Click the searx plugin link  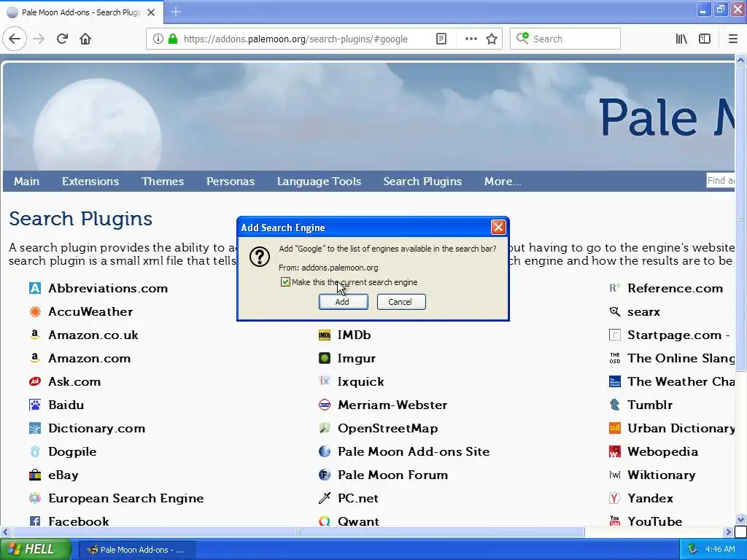pos(643,311)
